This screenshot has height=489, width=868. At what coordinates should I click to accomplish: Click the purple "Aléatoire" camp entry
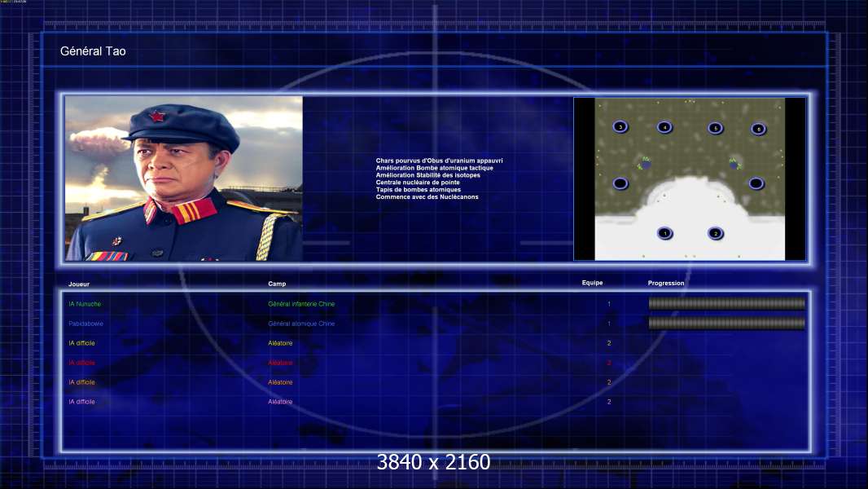click(280, 402)
